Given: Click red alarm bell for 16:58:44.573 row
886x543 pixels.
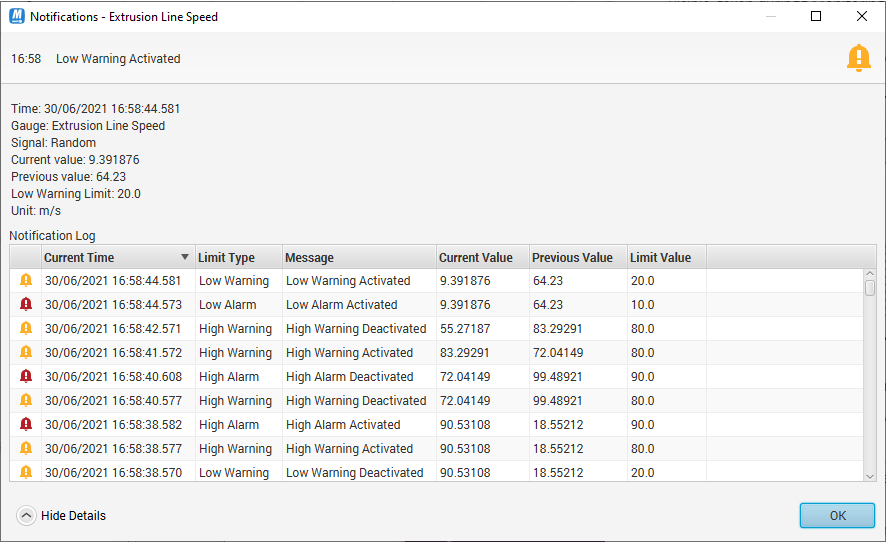Looking at the screenshot, I should coord(26,305).
